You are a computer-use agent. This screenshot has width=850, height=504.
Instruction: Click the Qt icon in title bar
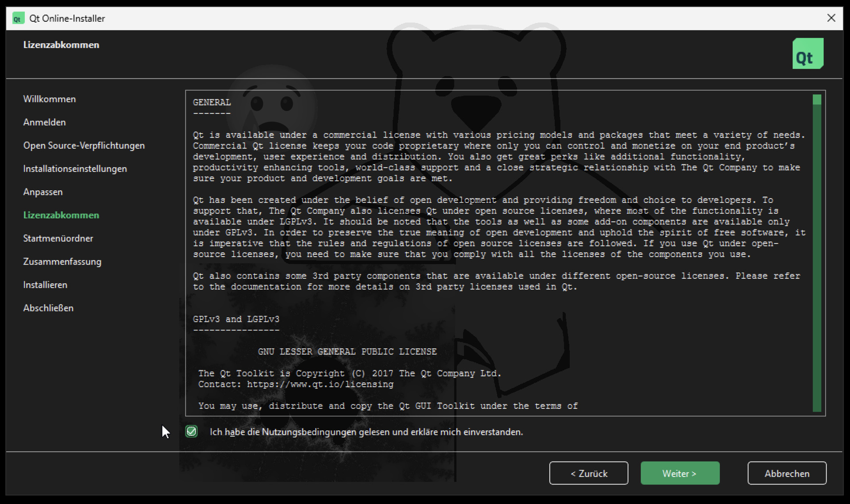18,18
